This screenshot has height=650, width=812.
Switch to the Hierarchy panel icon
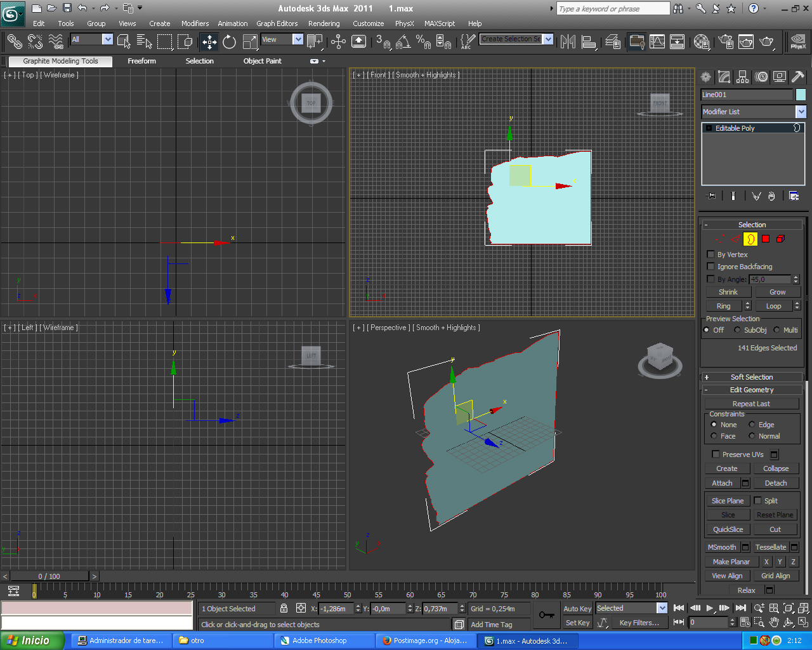(x=742, y=77)
